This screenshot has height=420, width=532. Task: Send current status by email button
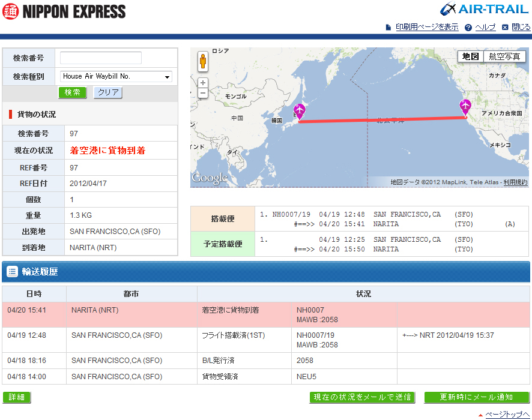point(363,397)
